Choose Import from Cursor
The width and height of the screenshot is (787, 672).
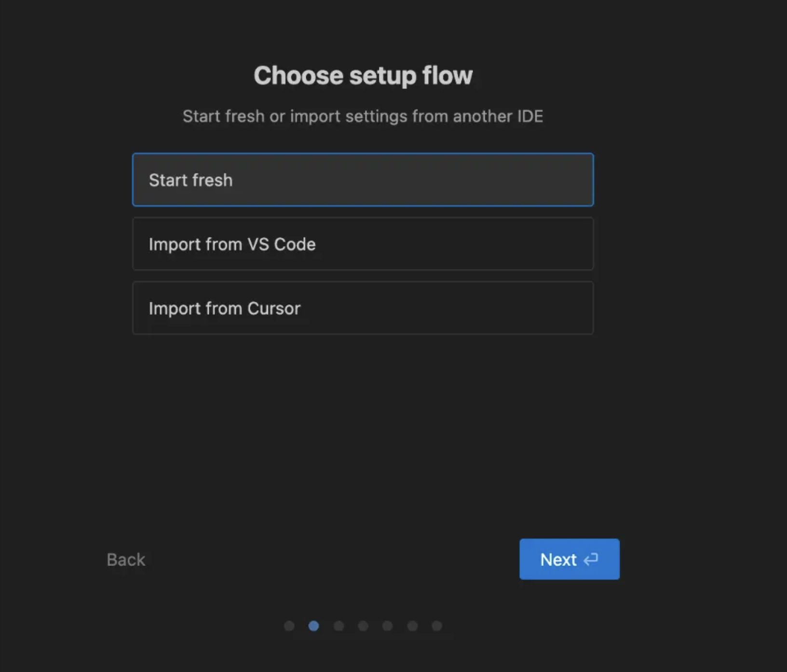tap(363, 308)
